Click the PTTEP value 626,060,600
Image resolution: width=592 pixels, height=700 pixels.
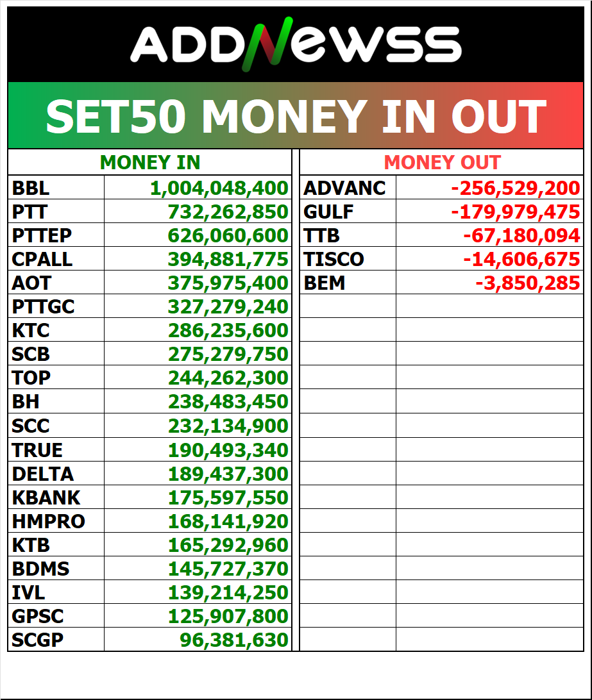[x=228, y=235]
